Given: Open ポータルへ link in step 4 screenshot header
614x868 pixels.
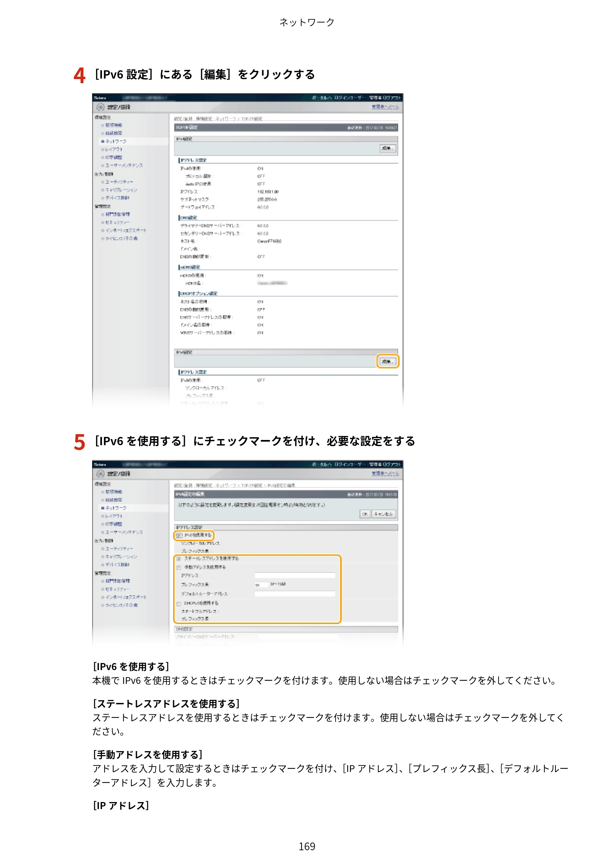Looking at the screenshot, I should point(321,98).
